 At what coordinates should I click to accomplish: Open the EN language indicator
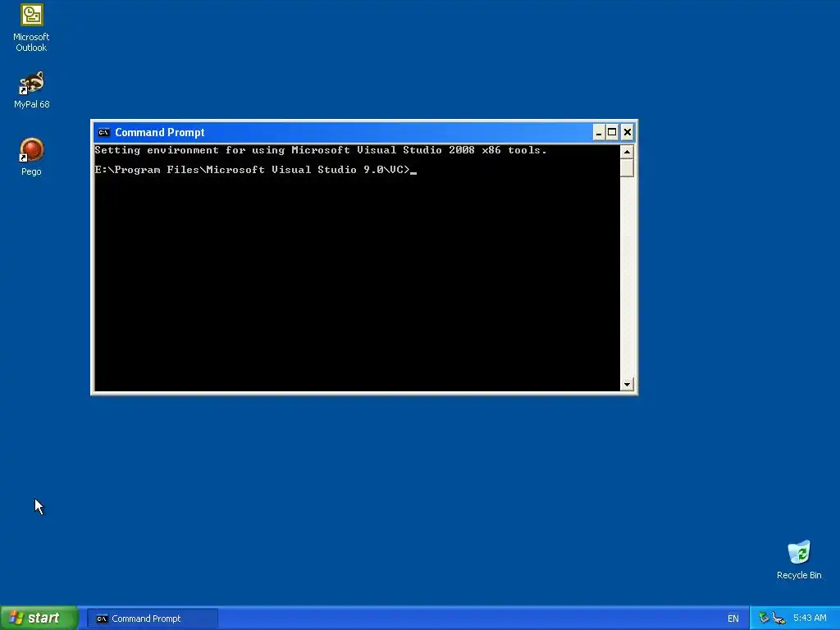click(733, 619)
